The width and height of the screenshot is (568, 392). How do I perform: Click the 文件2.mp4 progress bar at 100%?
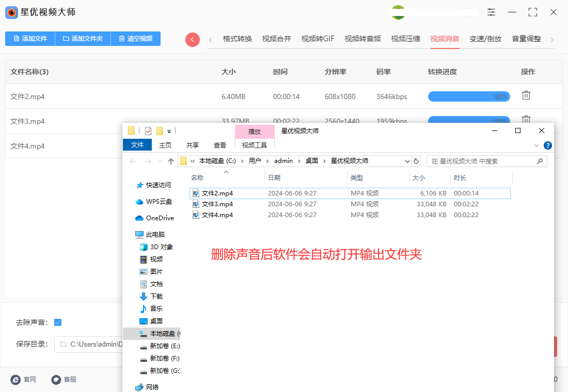(469, 96)
